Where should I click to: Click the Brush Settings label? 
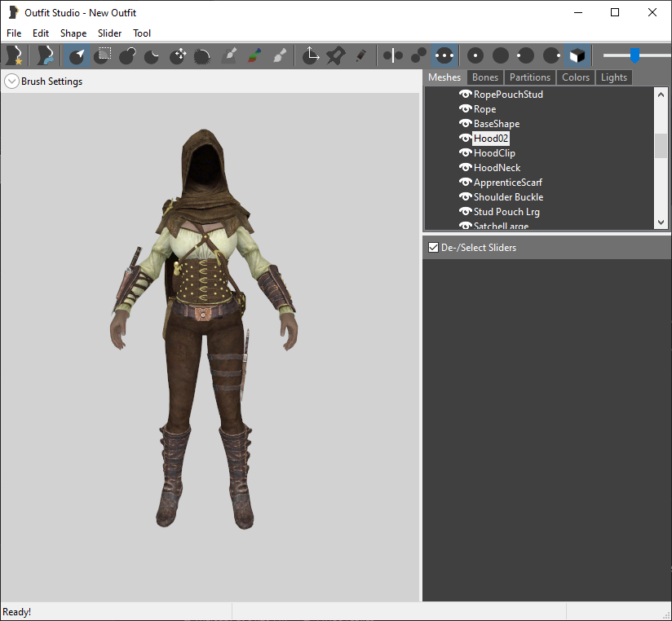(x=52, y=81)
